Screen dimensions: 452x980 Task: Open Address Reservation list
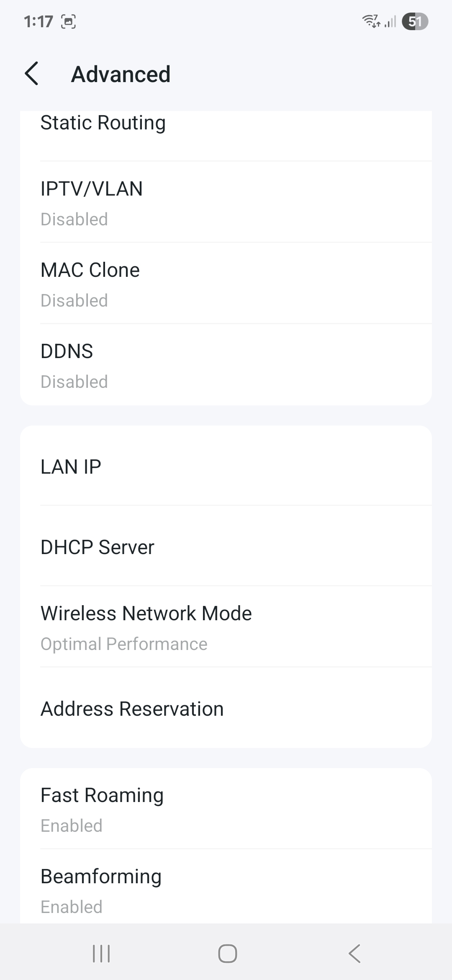(226, 709)
